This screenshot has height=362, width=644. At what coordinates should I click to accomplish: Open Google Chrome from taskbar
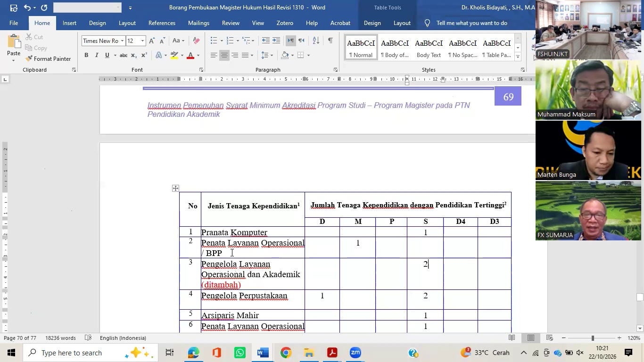tap(286, 353)
